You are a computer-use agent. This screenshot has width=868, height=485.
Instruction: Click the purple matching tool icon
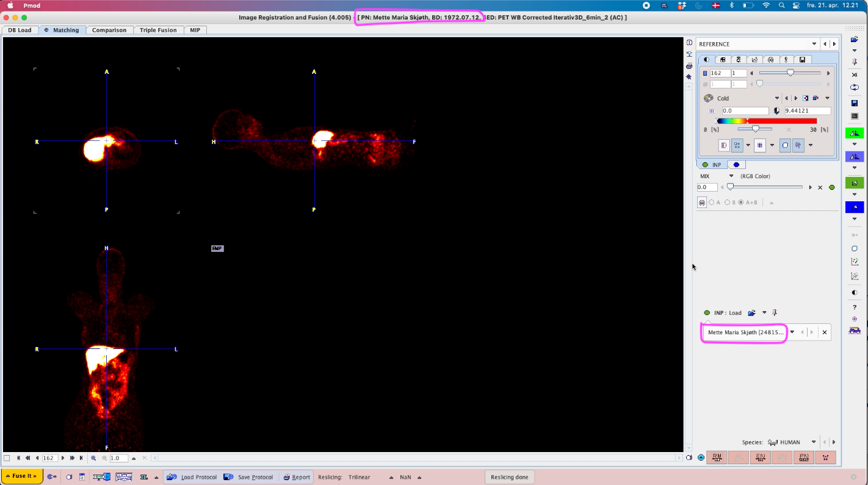point(855,157)
